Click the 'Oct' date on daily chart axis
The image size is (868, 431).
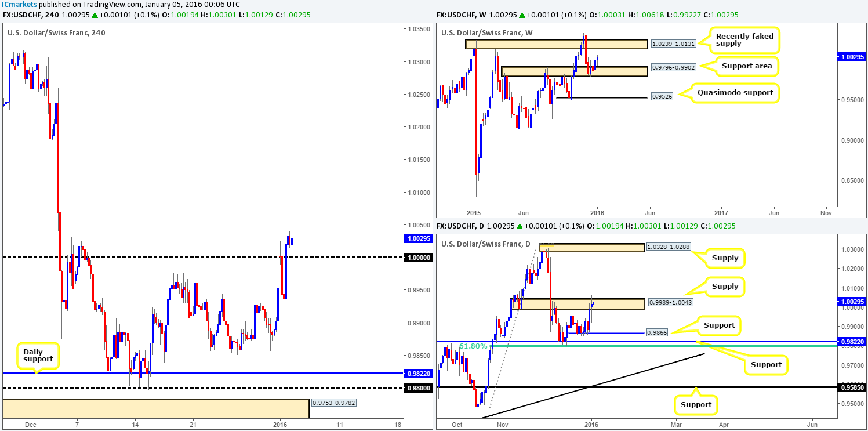pyautogui.click(x=458, y=423)
